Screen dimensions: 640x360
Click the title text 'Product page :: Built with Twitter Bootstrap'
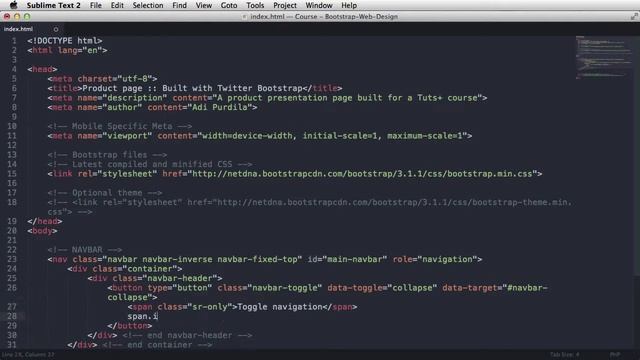click(x=192, y=88)
